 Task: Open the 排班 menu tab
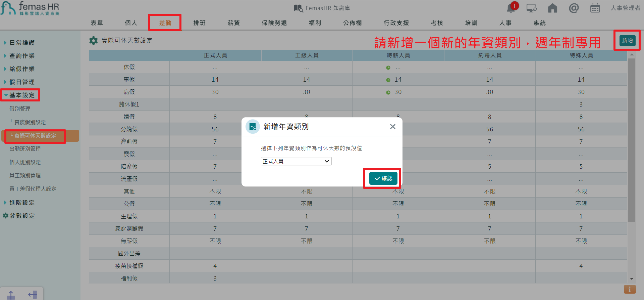click(199, 23)
